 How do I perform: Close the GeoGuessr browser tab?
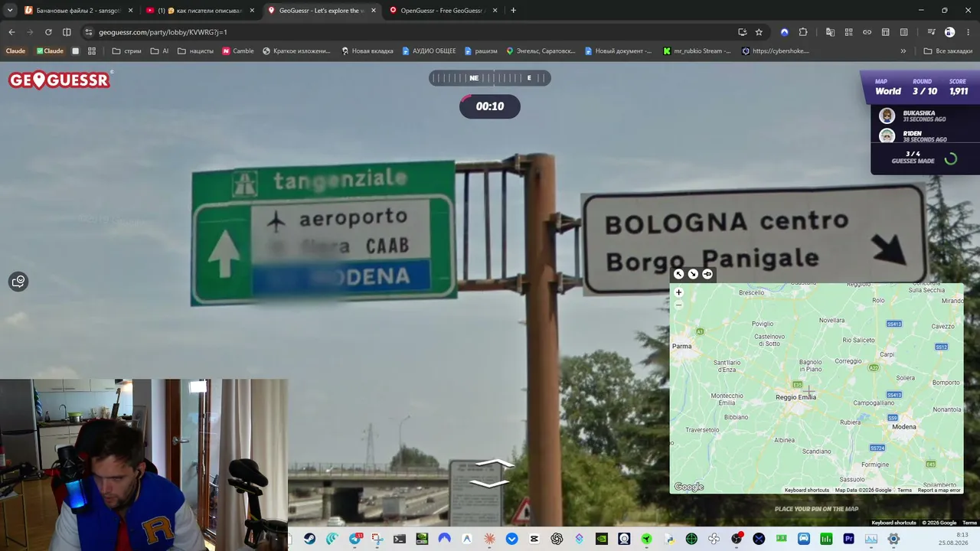pyautogui.click(x=374, y=11)
